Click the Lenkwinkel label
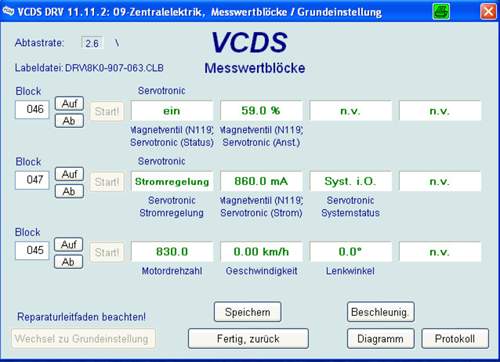500x362 pixels. (350, 271)
